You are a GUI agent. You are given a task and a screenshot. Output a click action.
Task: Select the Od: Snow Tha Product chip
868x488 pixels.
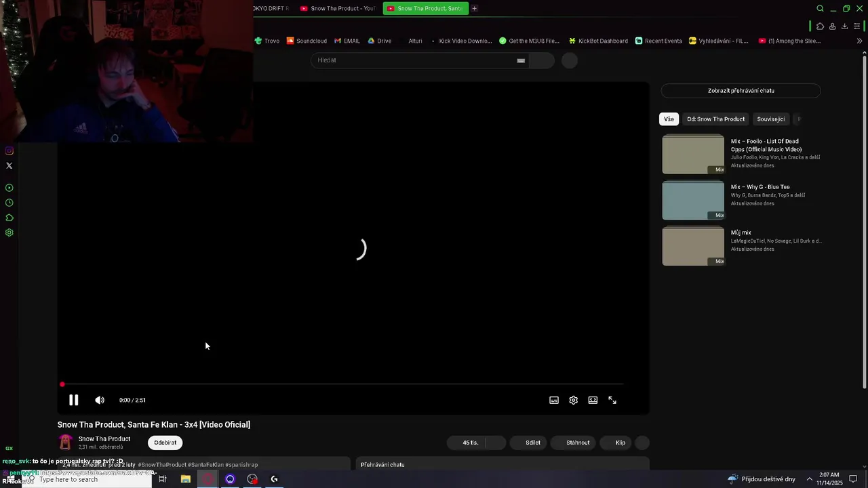coord(715,119)
